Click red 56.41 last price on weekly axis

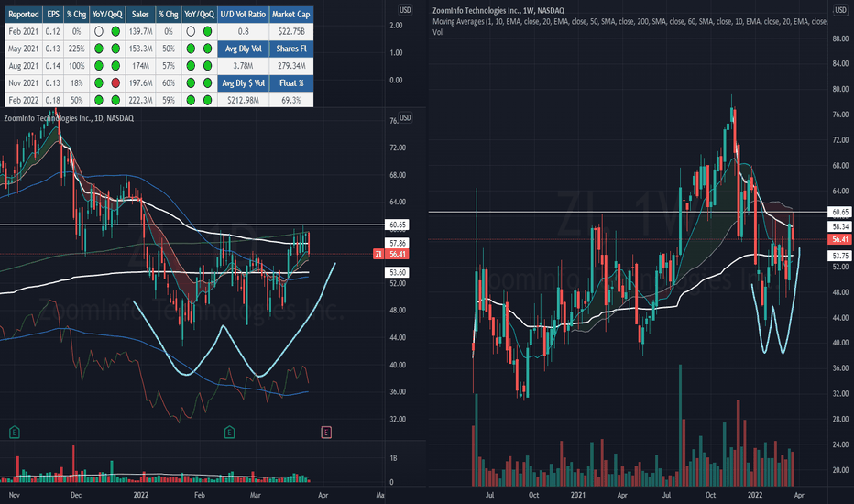tap(840, 239)
